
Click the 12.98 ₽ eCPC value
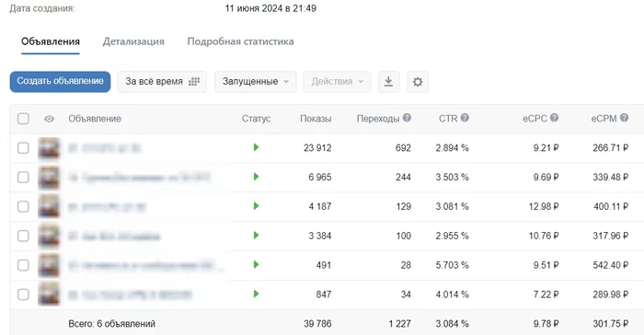pyautogui.click(x=544, y=206)
